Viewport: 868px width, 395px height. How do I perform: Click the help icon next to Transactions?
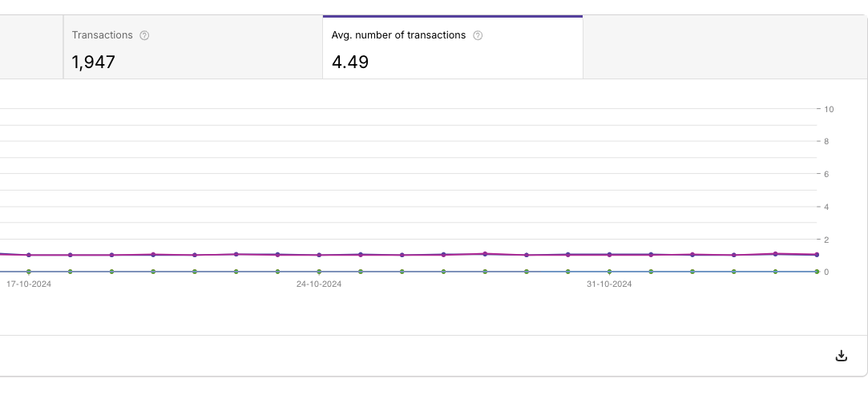(x=144, y=35)
